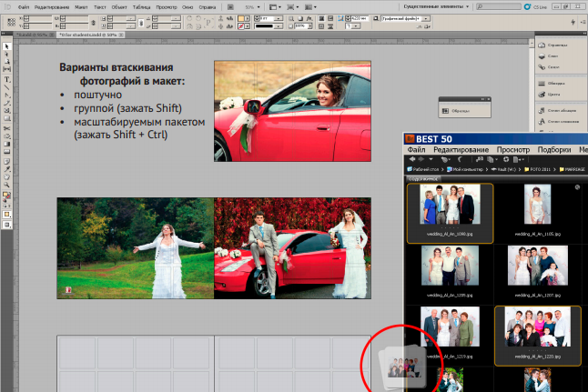Open the arrange documents dropdown
Image resolution: width=588 pixels, height=392 pixels.
click(310, 6)
